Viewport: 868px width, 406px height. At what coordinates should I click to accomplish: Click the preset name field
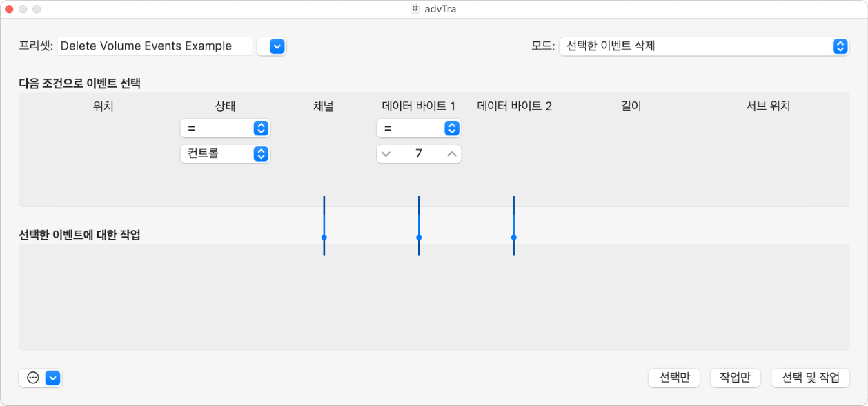pos(155,46)
